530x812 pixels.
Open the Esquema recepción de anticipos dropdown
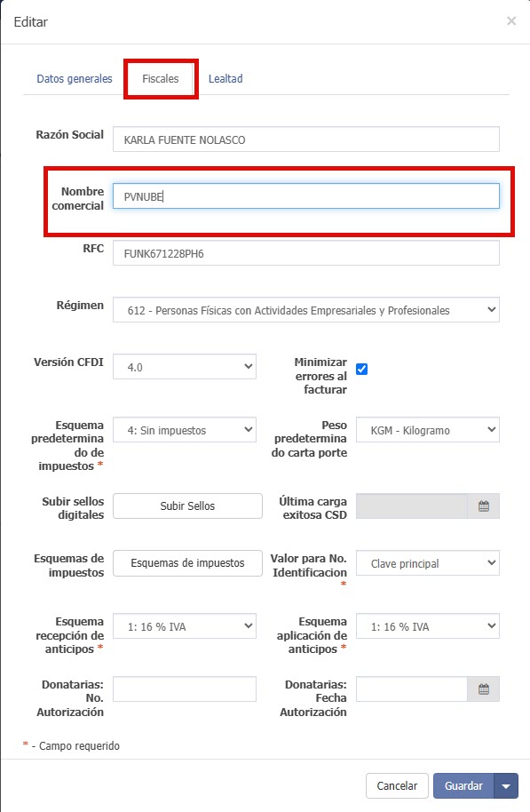coord(184,626)
